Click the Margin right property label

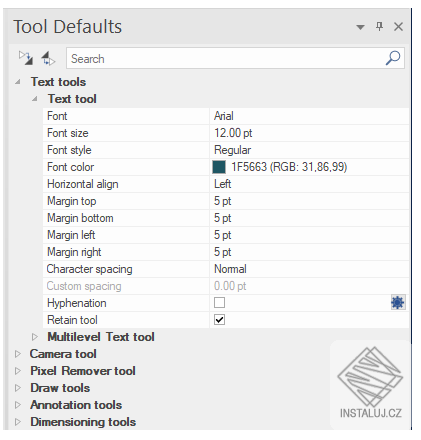tap(74, 252)
